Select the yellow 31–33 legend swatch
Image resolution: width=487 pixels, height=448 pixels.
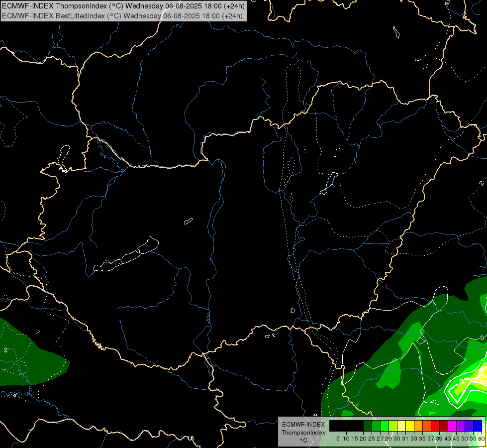[410, 426]
